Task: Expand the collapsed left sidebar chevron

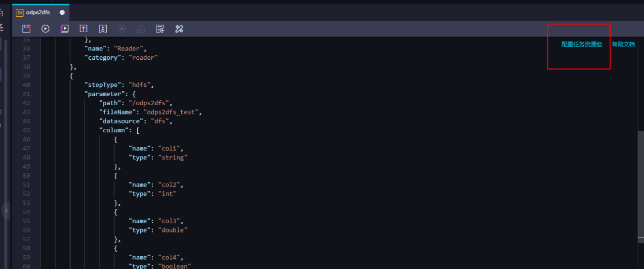Action: tap(6, 211)
